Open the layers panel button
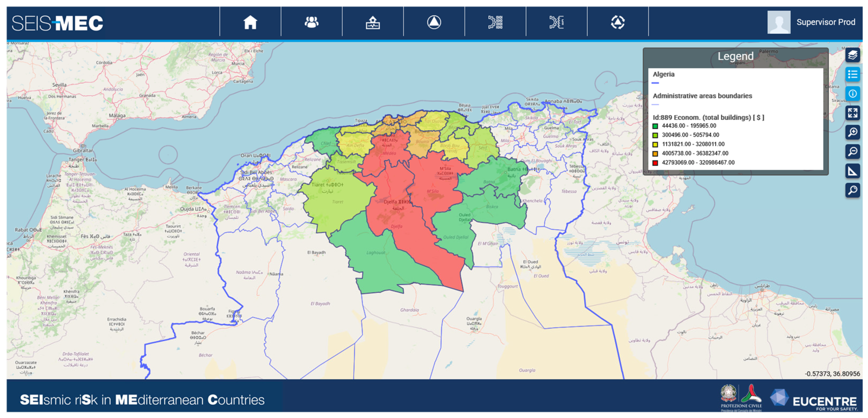868x418 pixels. (852, 55)
